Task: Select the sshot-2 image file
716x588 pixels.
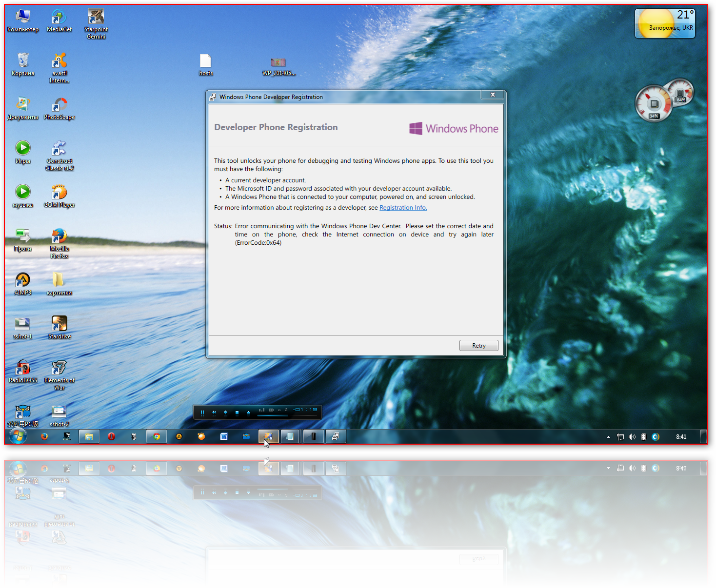Action: click(x=60, y=415)
